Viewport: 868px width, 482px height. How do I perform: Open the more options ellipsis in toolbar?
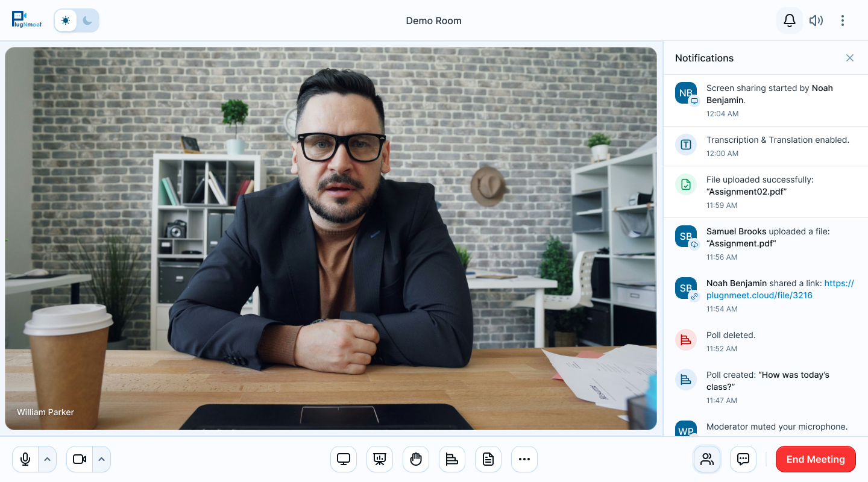(524, 459)
